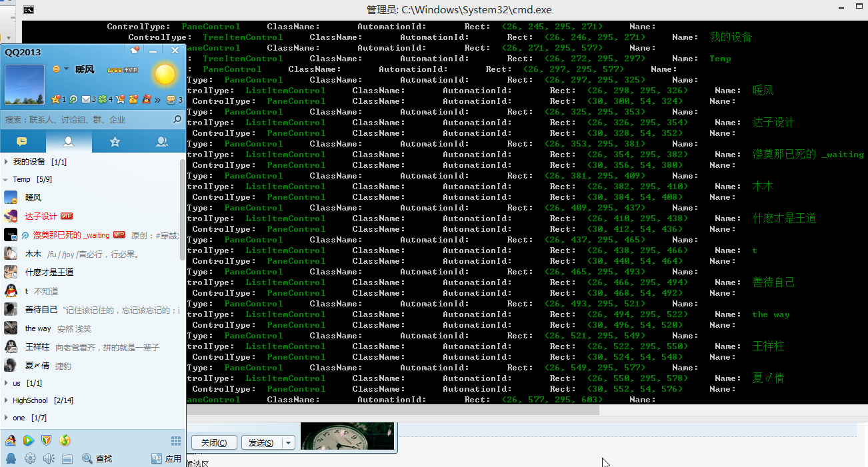Expand more header apps via double-arrow
This screenshot has height=467, width=868.
coord(157,100)
